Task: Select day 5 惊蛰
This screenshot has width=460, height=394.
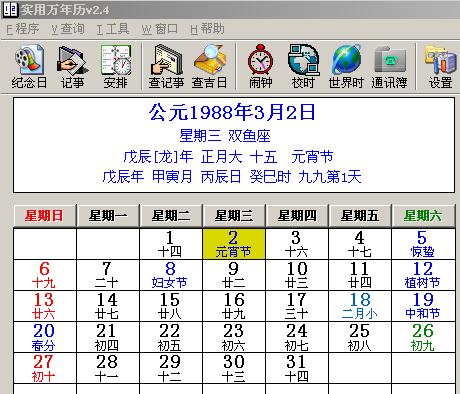Action: 423,244
